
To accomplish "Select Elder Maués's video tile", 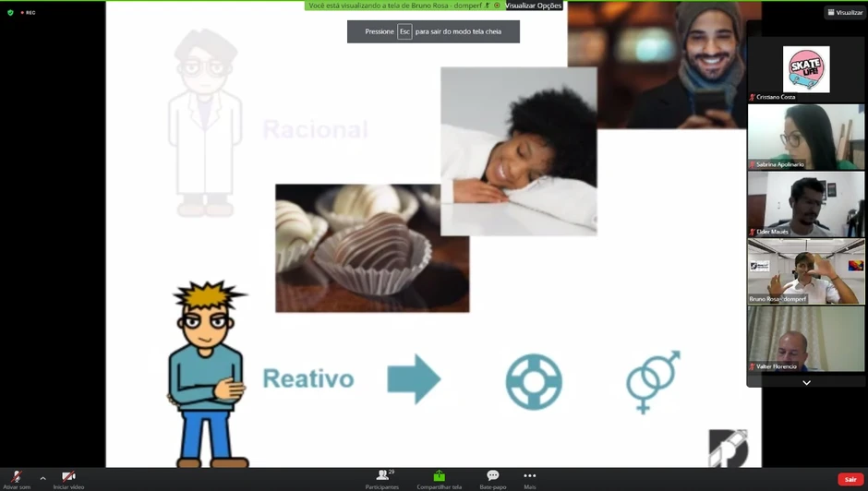I will pyautogui.click(x=805, y=204).
